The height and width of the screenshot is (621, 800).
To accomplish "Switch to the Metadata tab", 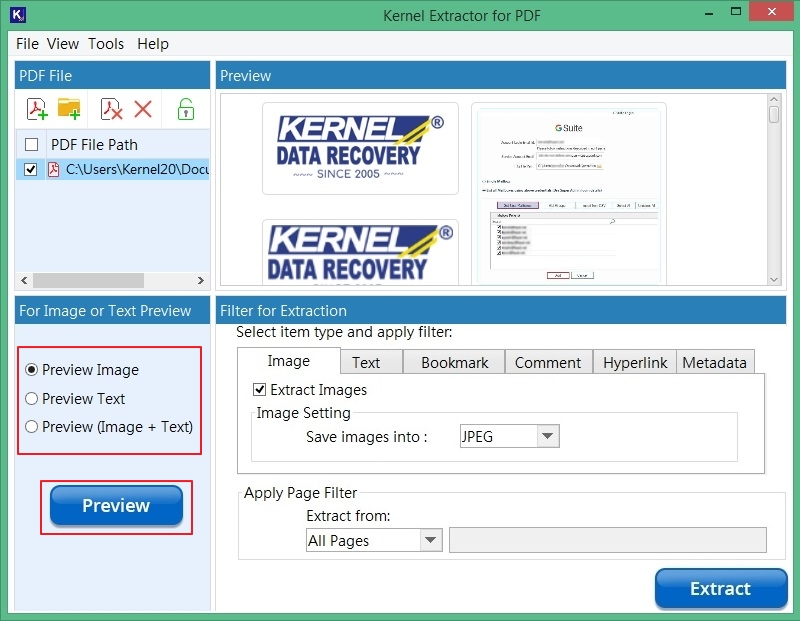I will 715,362.
